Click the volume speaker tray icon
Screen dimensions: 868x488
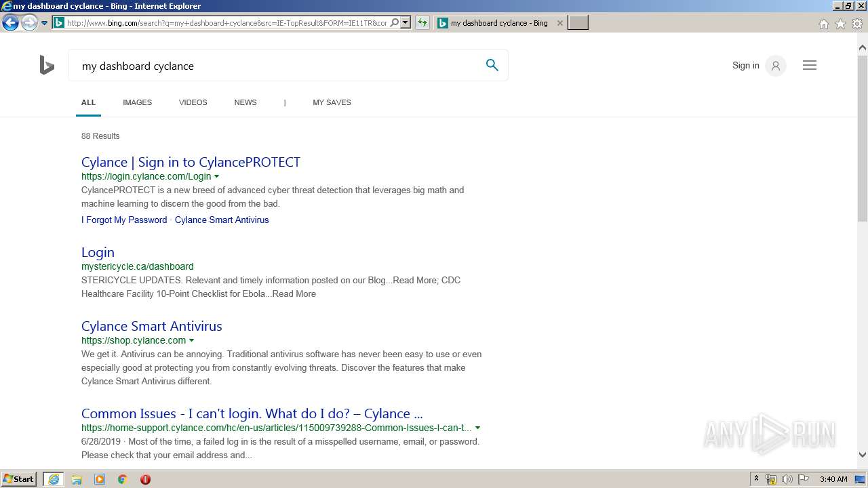point(787,479)
